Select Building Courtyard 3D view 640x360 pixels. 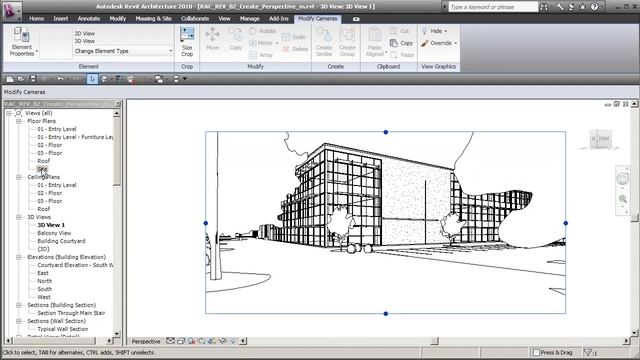pos(61,241)
